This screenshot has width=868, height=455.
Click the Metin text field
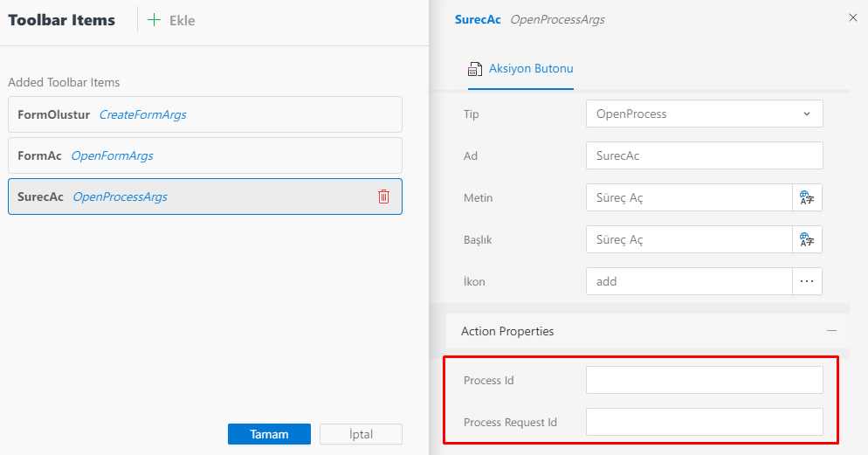(688, 197)
